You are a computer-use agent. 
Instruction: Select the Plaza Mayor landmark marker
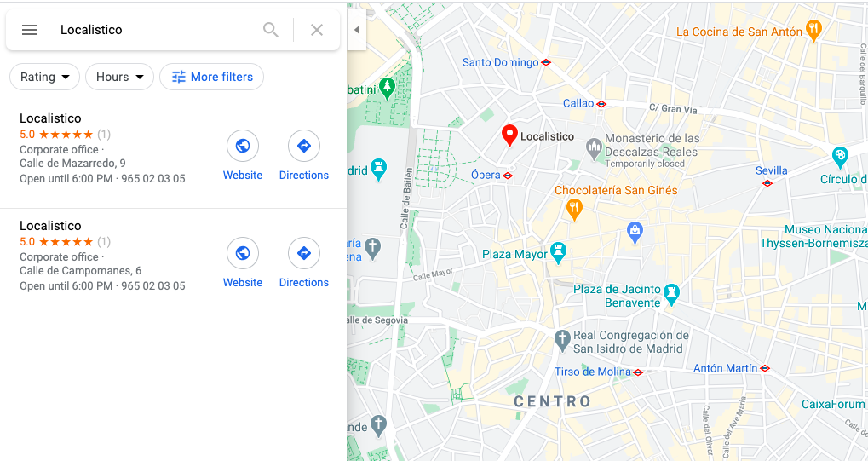558,253
